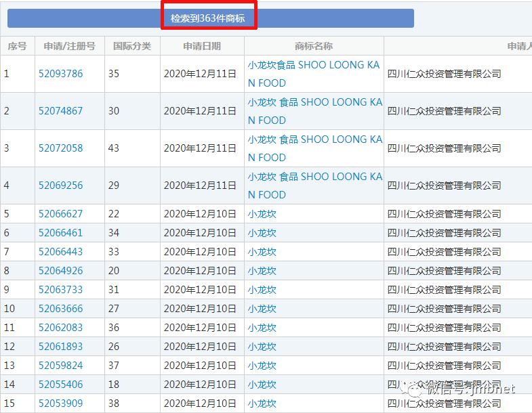Screen dimensions: 532x413
Task: Click serial number 10 cell
Action: [18, 309]
